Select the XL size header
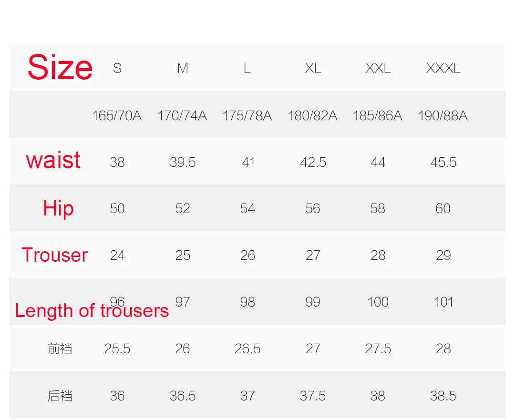The image size is (515, 420). [313, 68]
